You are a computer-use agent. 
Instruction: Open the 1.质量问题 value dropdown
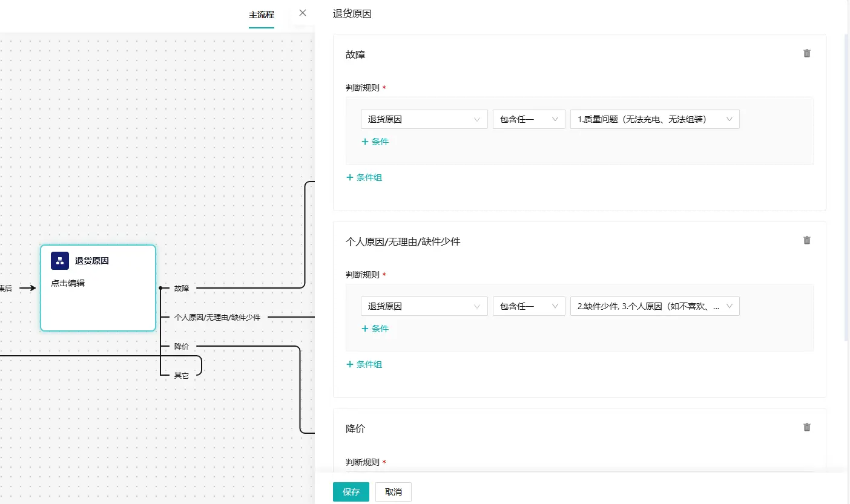655,119
